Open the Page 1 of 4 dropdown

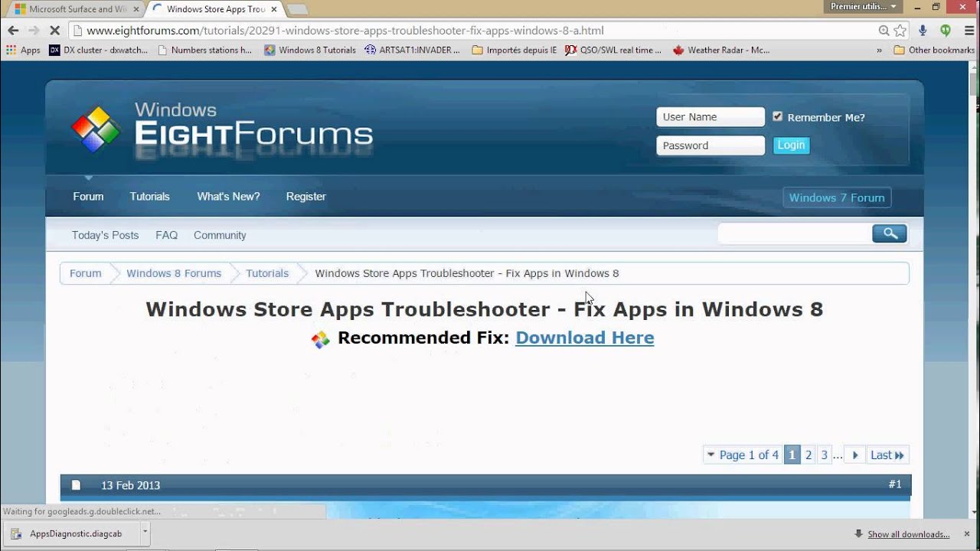tap(742, 455)
